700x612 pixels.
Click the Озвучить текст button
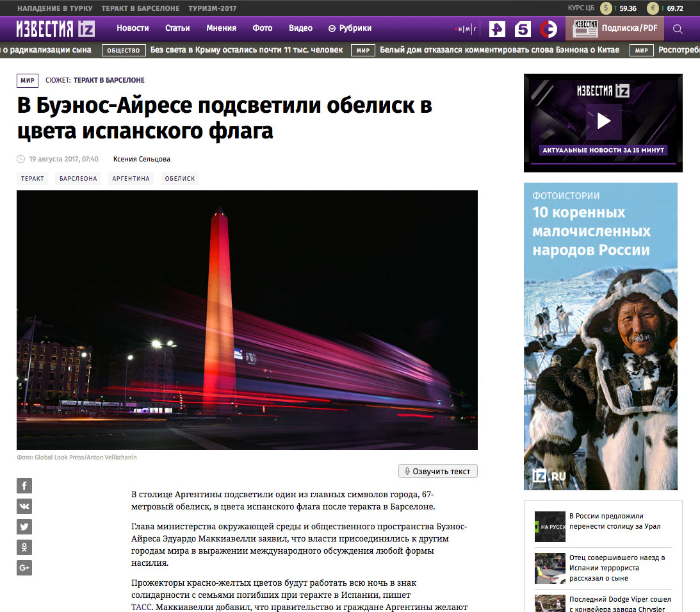pos(438,471)
